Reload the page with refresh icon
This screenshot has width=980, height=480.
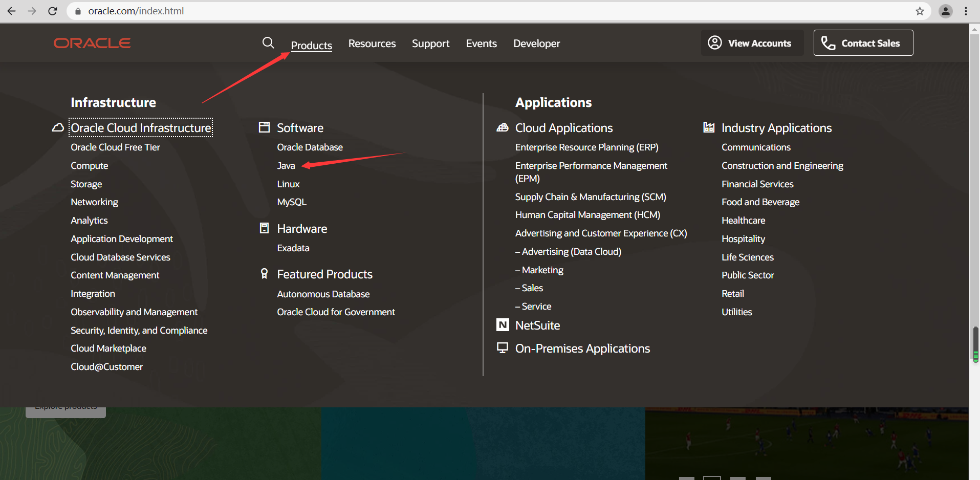[52, 11]
